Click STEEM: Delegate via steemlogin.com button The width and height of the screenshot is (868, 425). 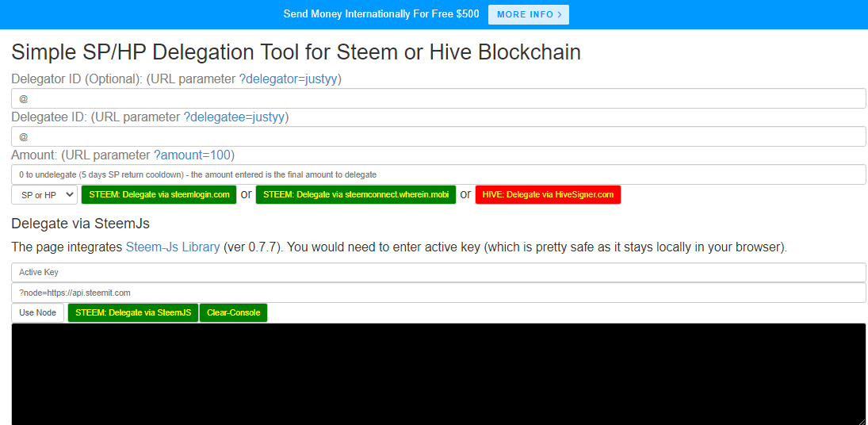coord(159,195)
